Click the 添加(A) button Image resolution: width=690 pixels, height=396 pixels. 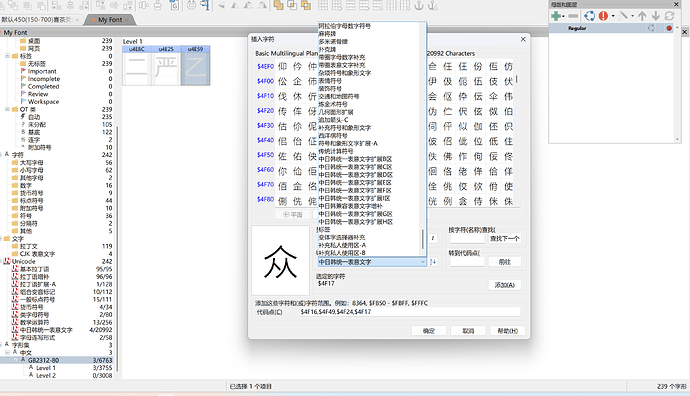point(504,285)
